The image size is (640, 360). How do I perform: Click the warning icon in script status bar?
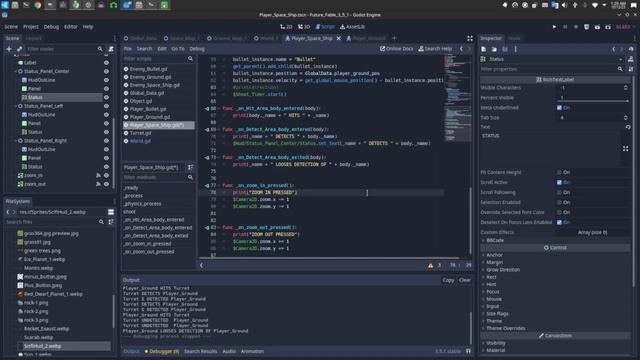(x=430, y=265)
